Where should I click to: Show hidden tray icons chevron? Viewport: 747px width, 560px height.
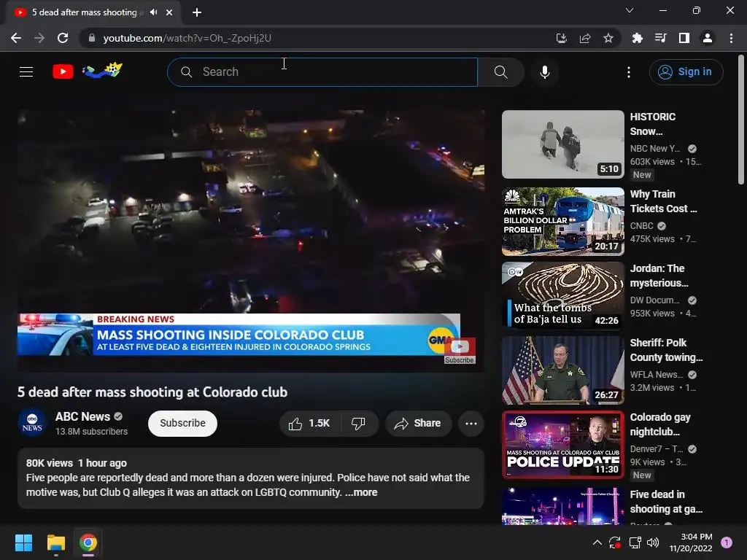(597, 542)
